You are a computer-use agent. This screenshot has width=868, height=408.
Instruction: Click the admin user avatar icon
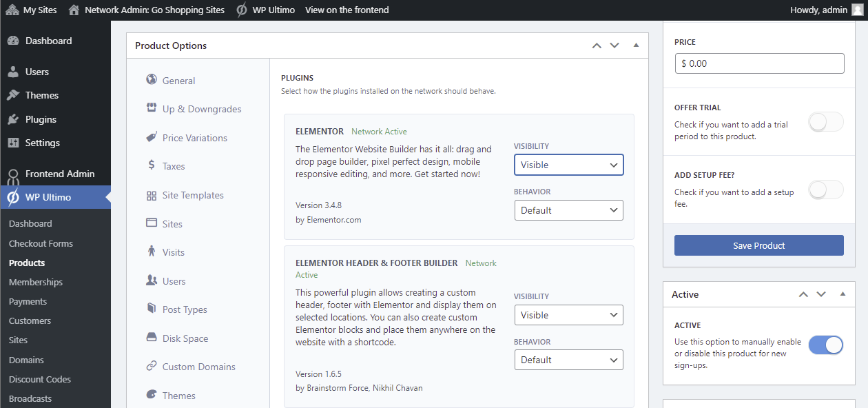(856, 10)
